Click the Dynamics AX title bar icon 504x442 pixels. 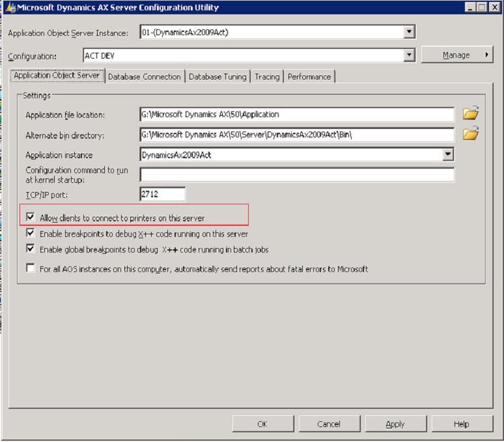pos(10,7)
